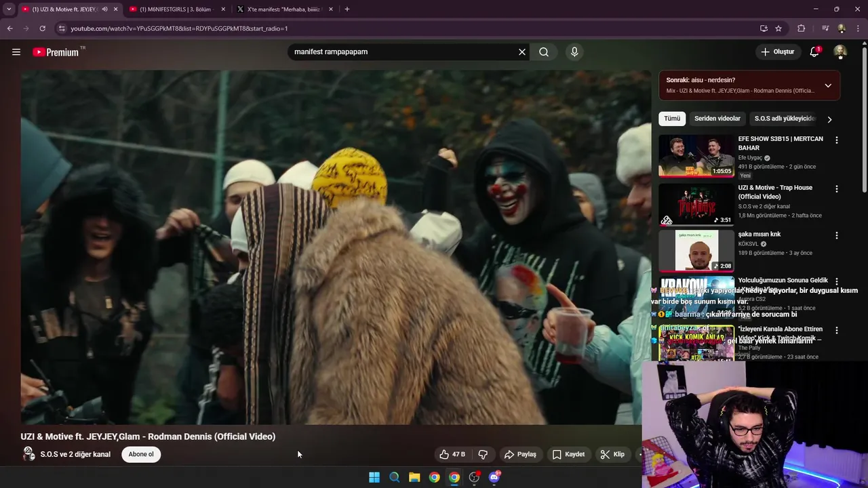The width and height of the screenshot is (868, 488).
Task: Open Discord from the taskbar
Action: click(494, 477)
